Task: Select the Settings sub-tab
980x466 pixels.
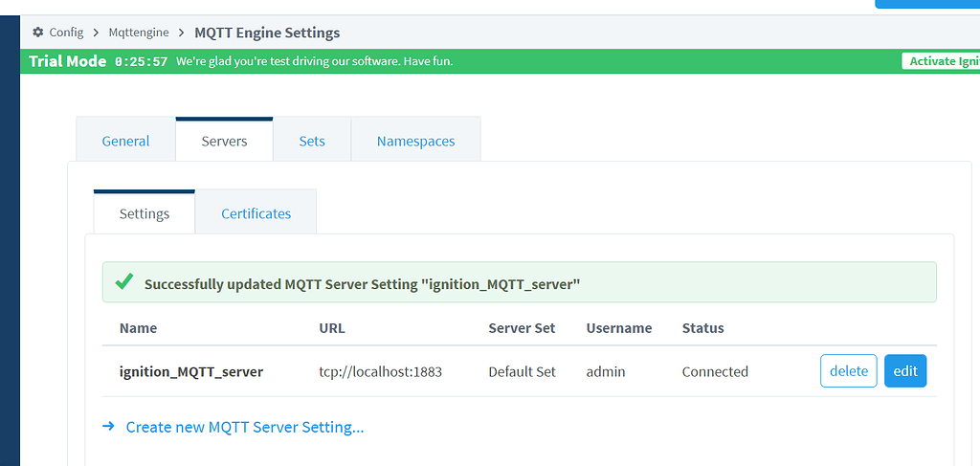Action: (145, 213)
